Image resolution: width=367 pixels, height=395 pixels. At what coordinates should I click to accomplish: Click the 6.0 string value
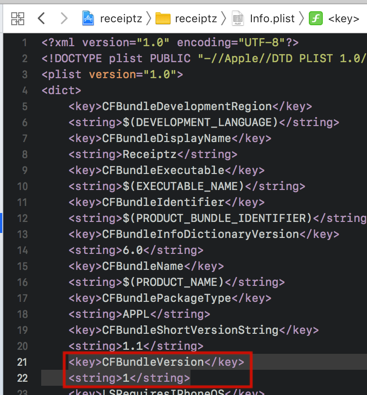coord(133,250)
